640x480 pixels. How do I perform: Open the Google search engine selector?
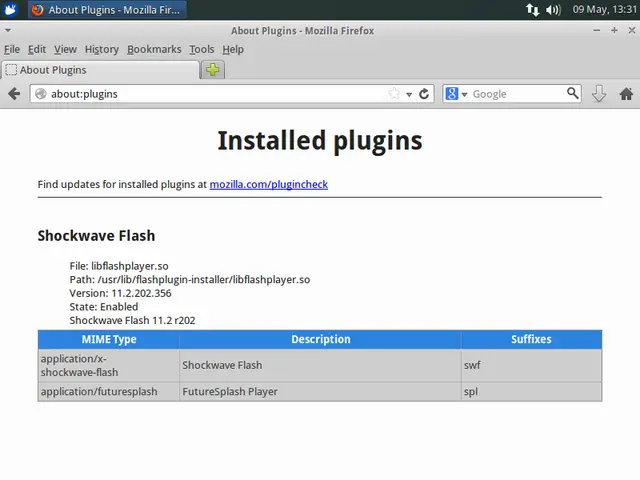(456, 94)
